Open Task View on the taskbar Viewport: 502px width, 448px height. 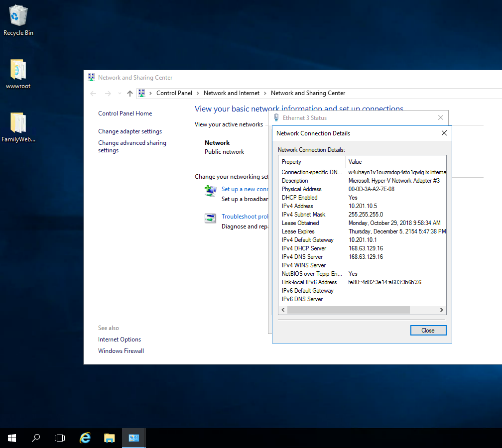[x=60, y=438]
